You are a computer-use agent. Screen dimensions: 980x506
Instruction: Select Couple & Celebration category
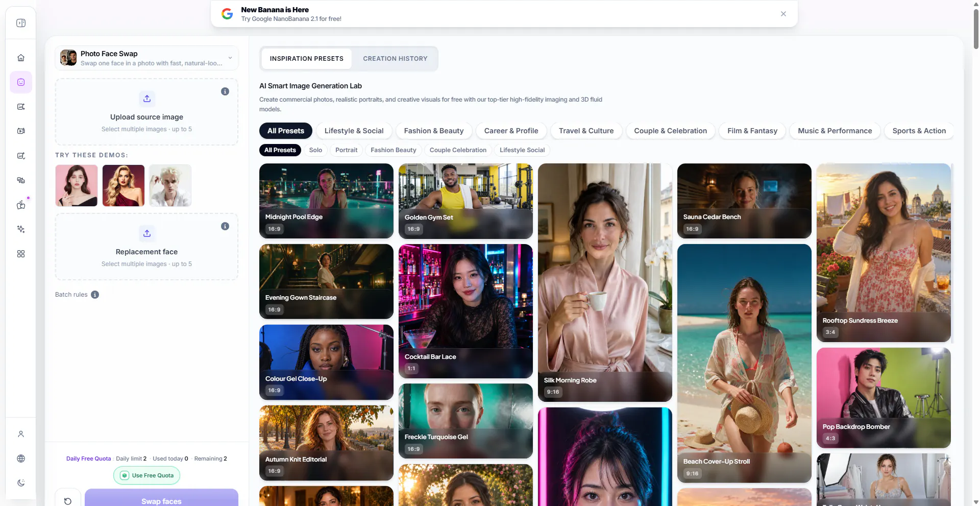pyautogui.click(x=671, y=131)
